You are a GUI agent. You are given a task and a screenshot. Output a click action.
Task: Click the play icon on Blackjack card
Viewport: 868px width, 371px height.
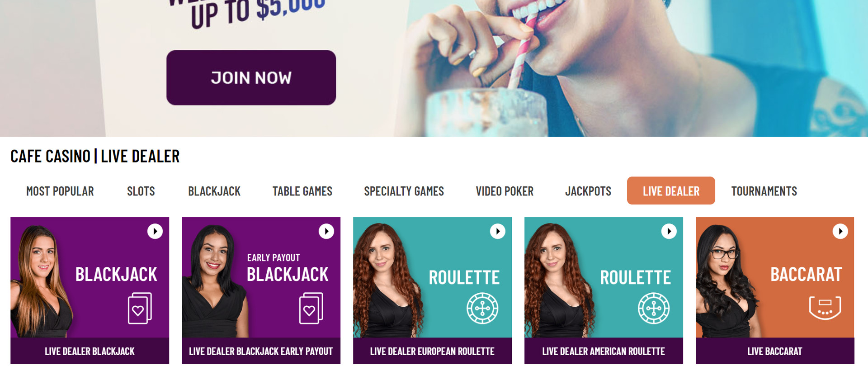pyautogui.click(x=155, y=231)
